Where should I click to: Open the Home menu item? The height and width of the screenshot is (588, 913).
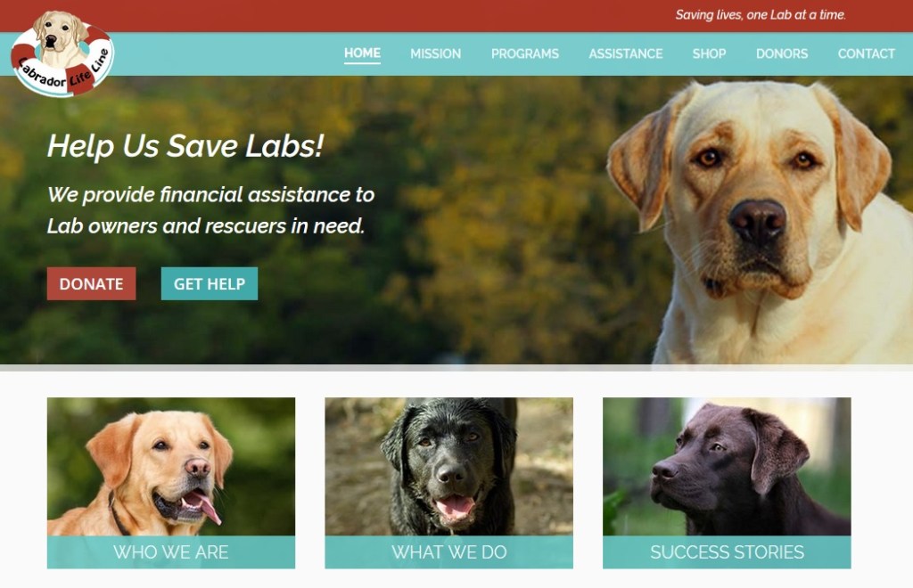click(x=362, y=53)
